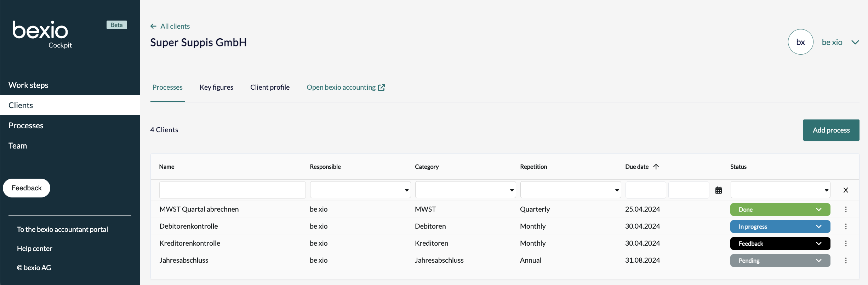Open more options for Jahresabschluss row

click(x=845, y=261)
